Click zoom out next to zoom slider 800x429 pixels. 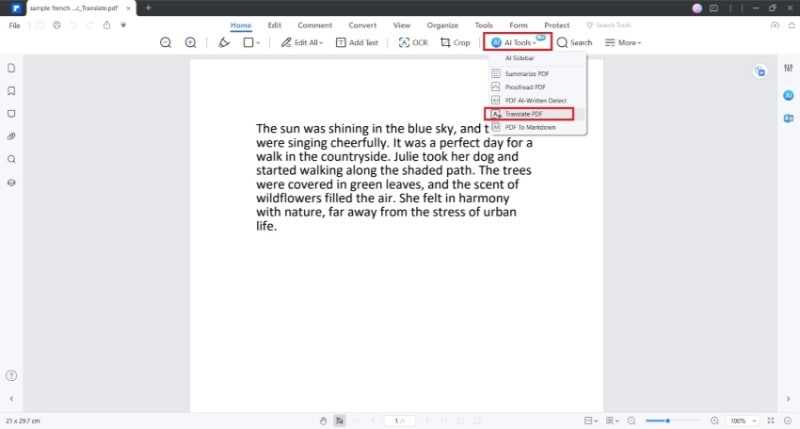[x=631, y=421]
